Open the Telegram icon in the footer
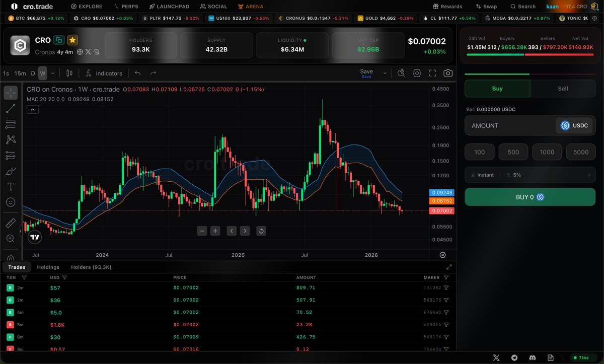 pos(514,357)
